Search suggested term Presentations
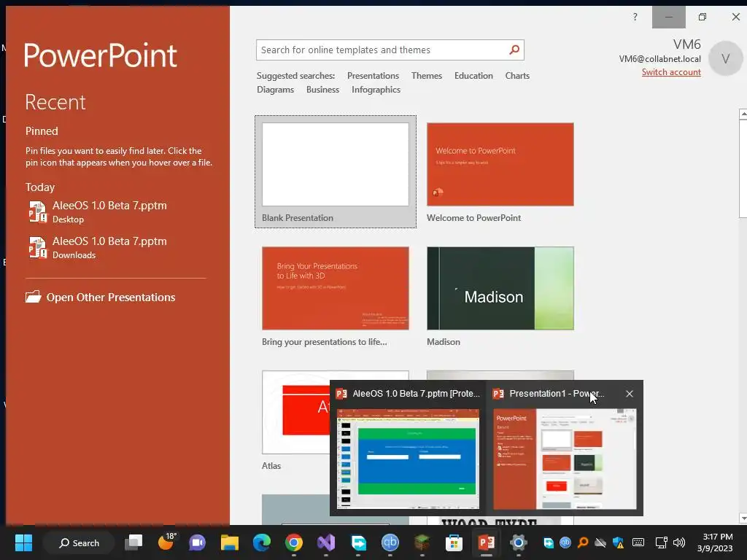Screen dimensions: 747x560 coord(373,76)
